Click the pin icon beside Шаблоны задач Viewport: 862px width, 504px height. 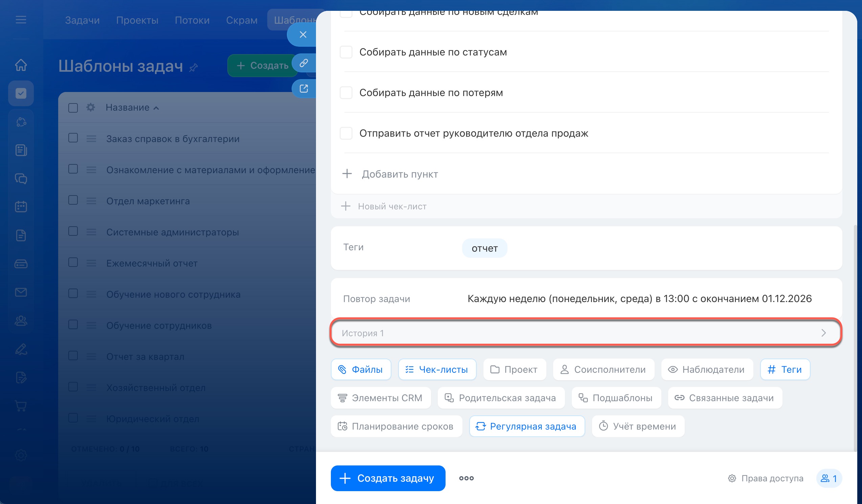(x=194, y=67)
